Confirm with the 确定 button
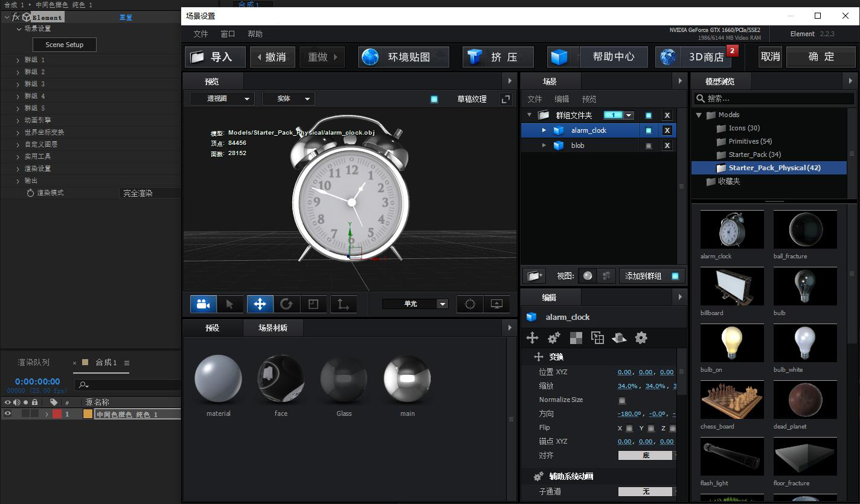The image size is (860, 504). (821, 57)
